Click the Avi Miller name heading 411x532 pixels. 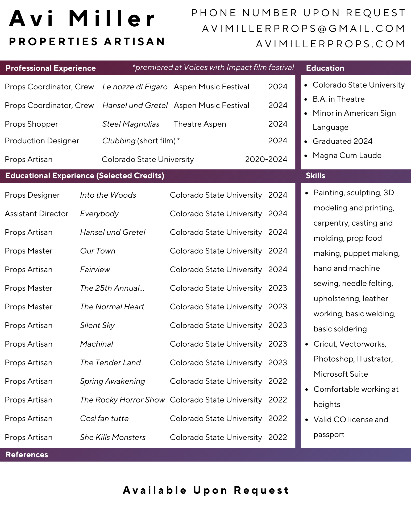click(82, 19)
